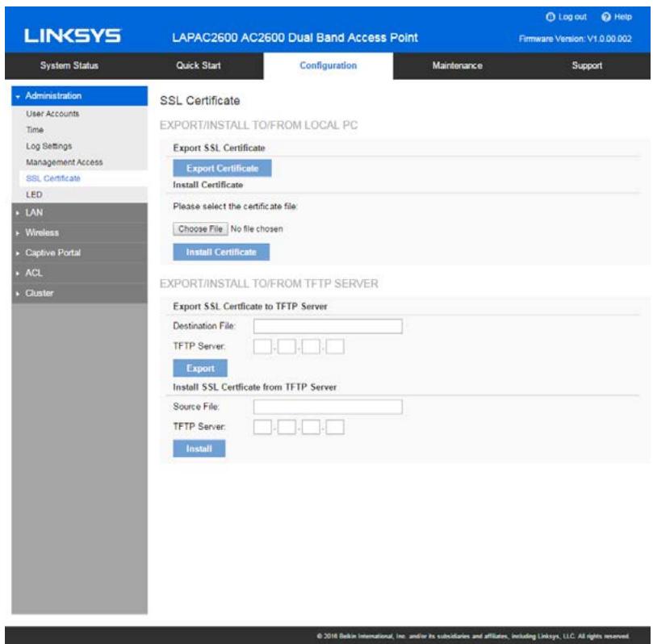Click fourth octet of install TFTP Server
653x644 pixels.
pos(335,427)
